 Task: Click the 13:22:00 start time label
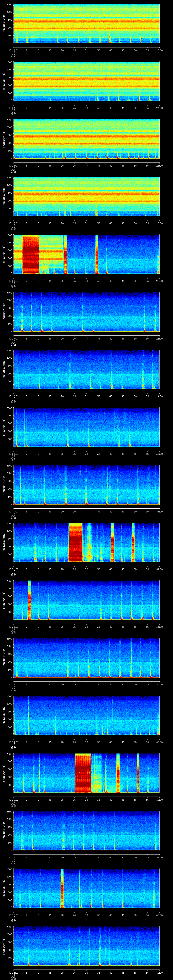pyautogui.click(x=13, y=50)
